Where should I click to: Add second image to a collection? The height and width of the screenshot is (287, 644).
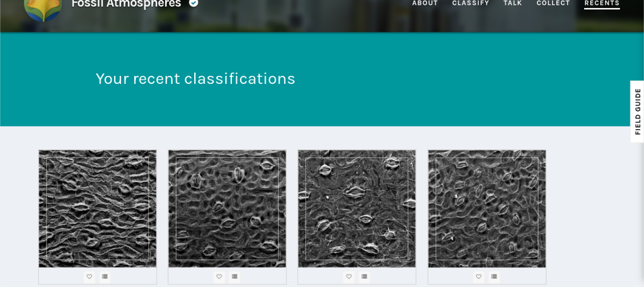[x=234, y=276]
